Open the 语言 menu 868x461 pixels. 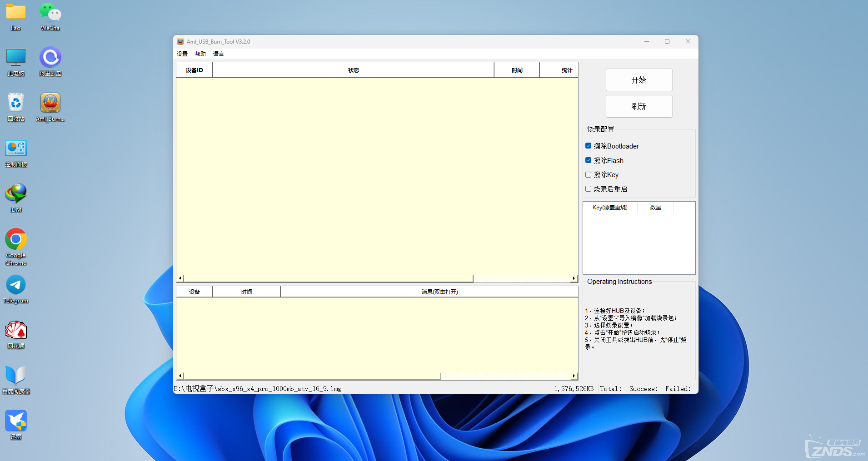219,54
